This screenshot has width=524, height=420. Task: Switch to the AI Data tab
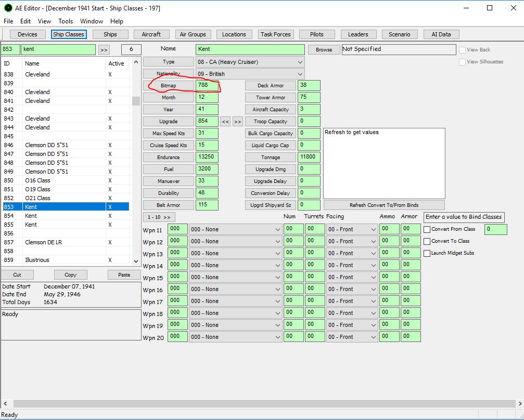tap(441, 34)
